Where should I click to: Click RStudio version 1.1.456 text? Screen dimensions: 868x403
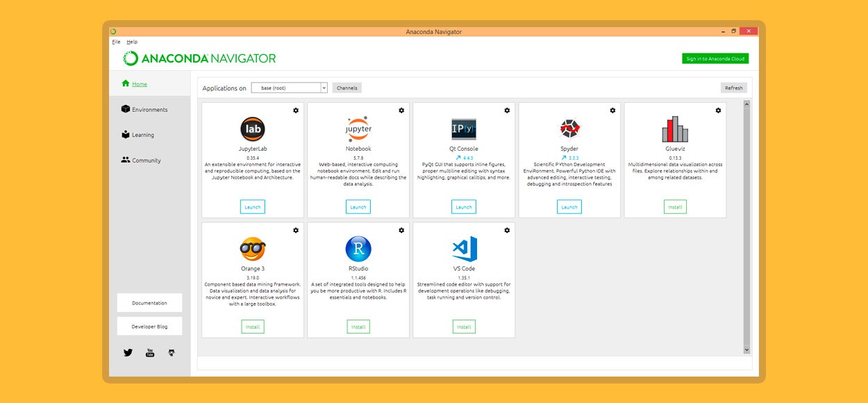pos(358,277)
